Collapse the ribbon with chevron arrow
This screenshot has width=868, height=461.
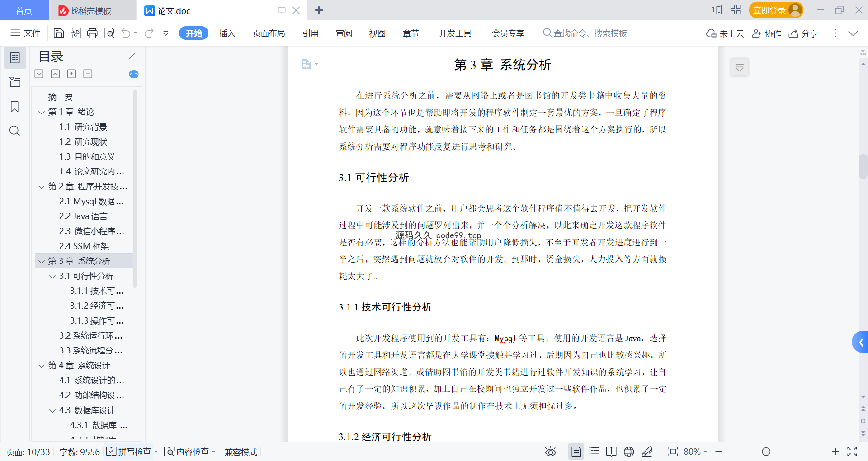(853, 33)
